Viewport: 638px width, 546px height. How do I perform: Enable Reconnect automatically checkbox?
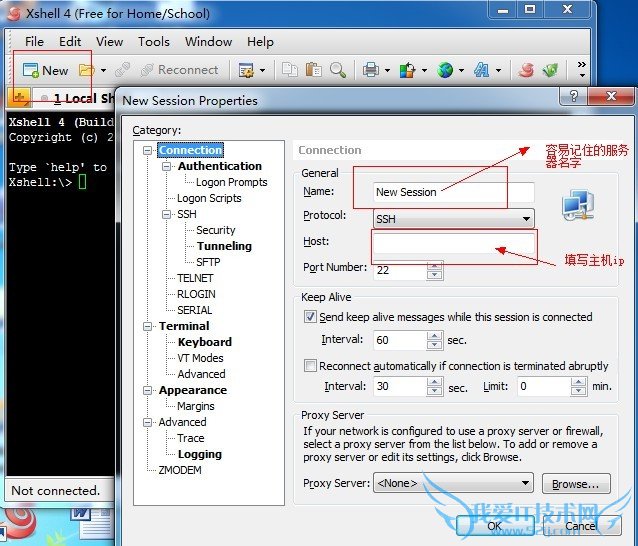[310, 365]
